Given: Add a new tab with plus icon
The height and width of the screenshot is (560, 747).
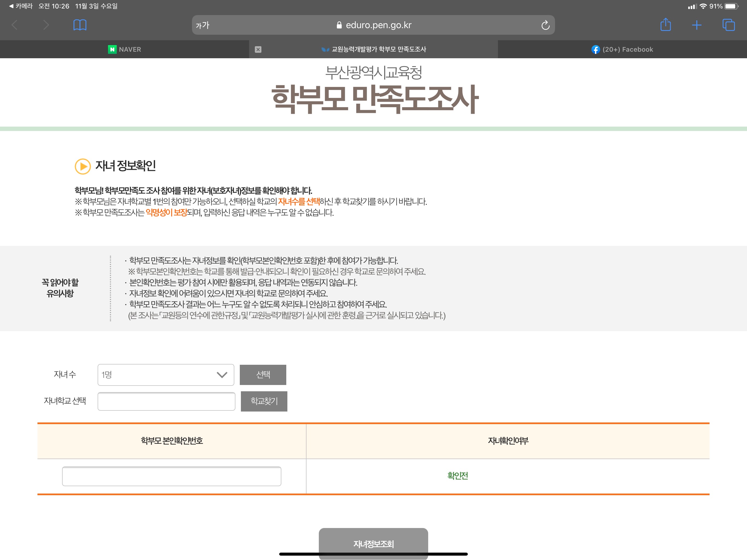Looking at the screenshot, I should (696, 25).
